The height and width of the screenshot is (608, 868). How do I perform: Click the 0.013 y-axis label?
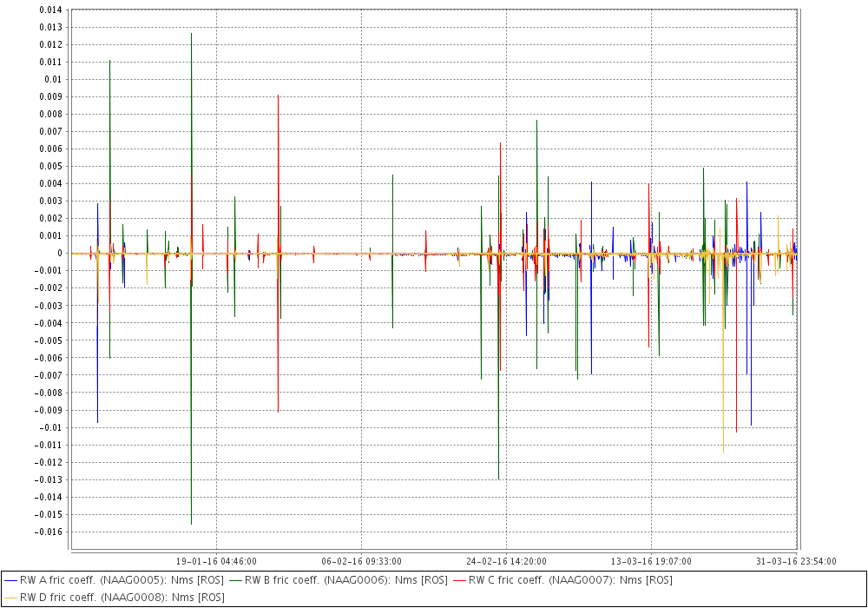click(51, 27)
